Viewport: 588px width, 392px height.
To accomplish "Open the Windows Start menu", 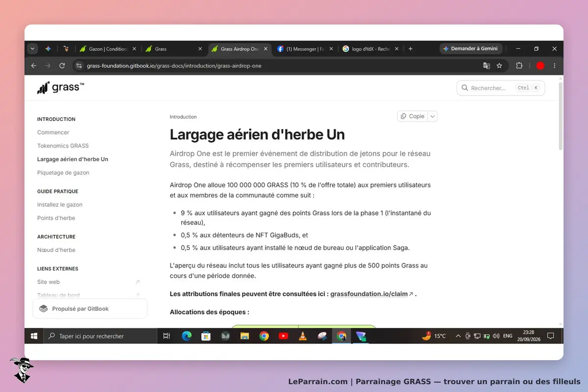I will pyautogui.click(x=34, y=336).
